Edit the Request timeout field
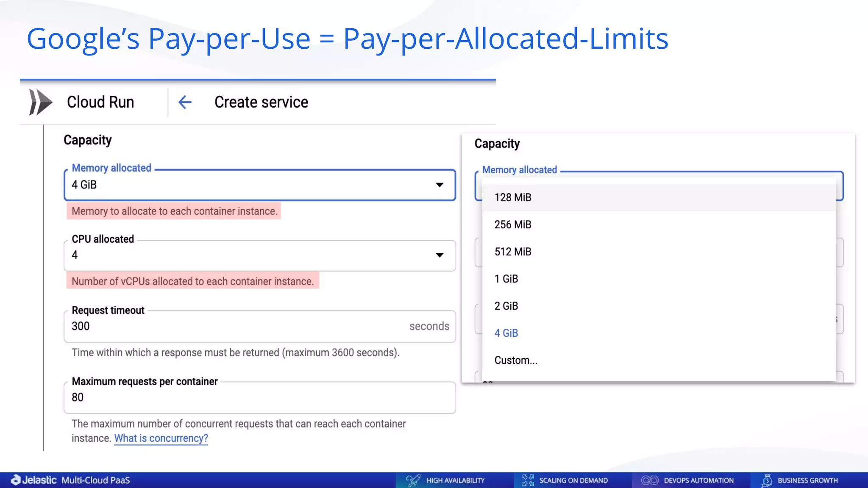Viewport: 868px width, 488px height. click(x=259, y=326)
